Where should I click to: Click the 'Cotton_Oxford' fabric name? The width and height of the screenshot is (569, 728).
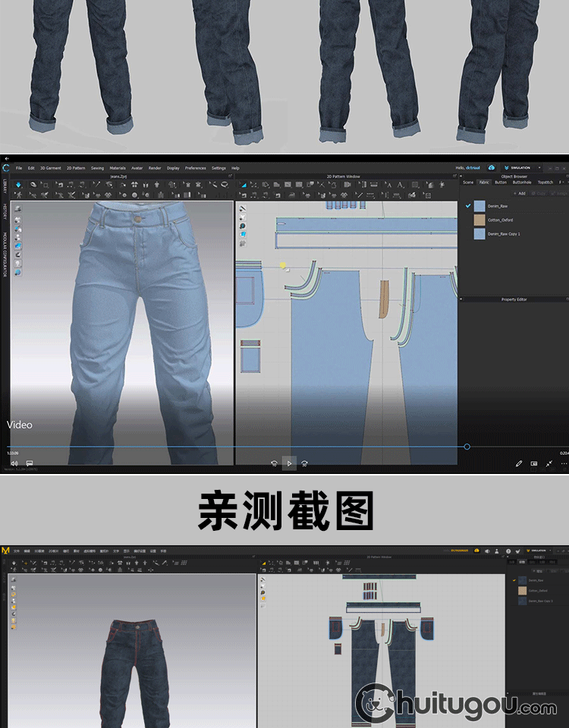coord(500,220)
